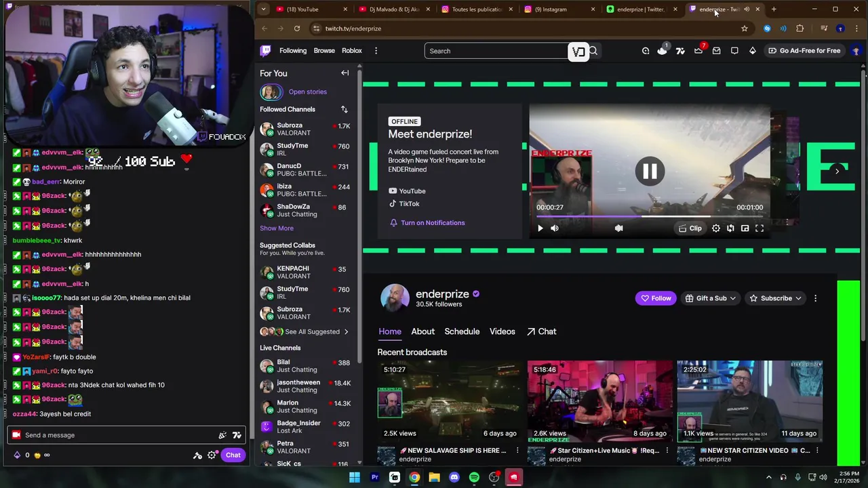Switch to the Videos tab
Screen dimensions: 868x488
(x=502, y=331)
